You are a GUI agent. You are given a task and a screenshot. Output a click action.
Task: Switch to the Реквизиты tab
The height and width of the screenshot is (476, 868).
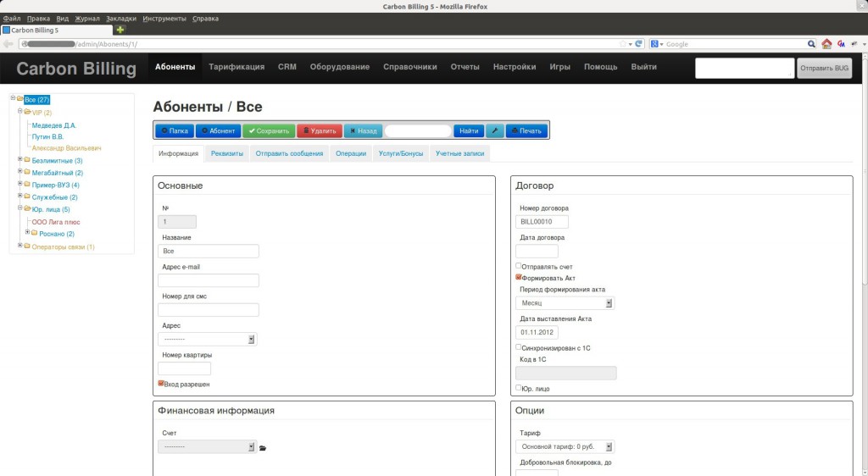(227, 153)
